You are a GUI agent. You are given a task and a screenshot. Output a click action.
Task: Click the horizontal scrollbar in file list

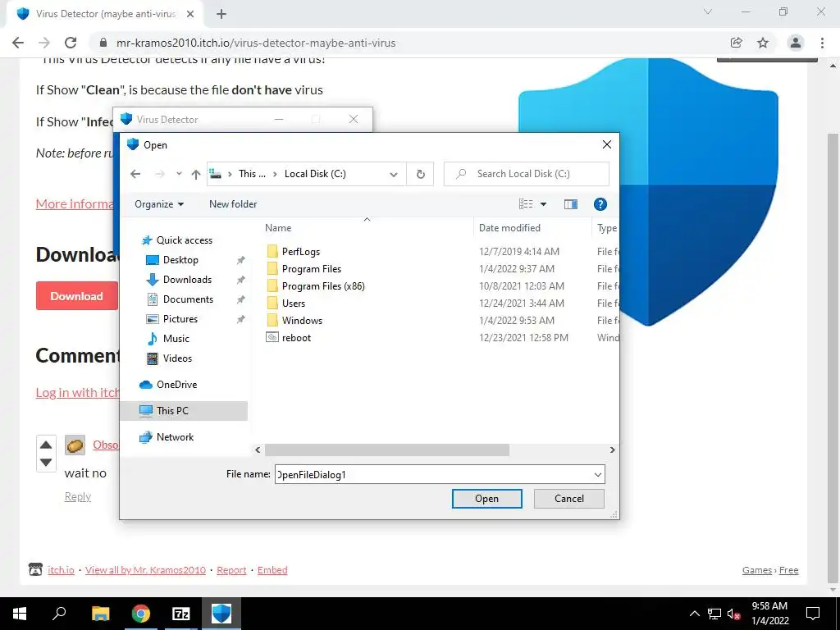coord(387,450)
